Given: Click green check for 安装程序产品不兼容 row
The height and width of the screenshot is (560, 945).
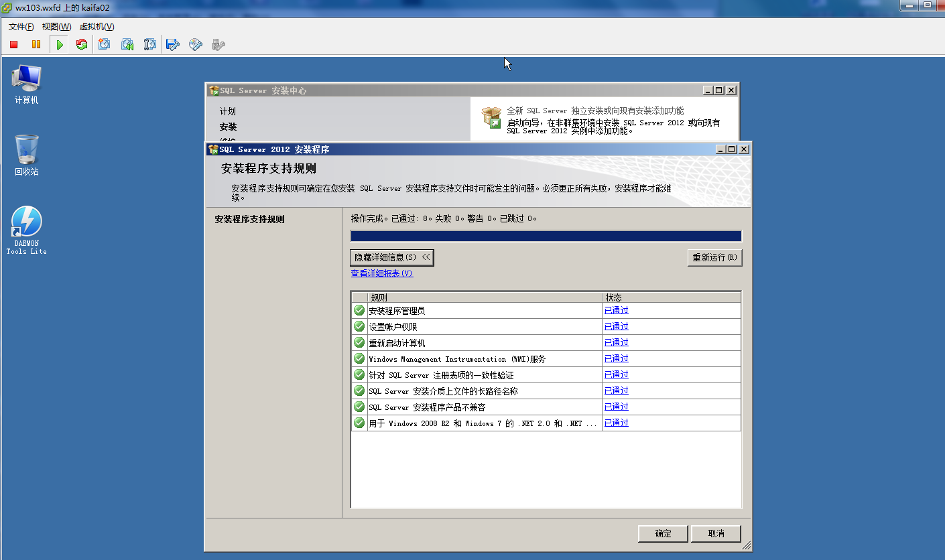Looking at the screenshot, I should (x=359, y=407).
